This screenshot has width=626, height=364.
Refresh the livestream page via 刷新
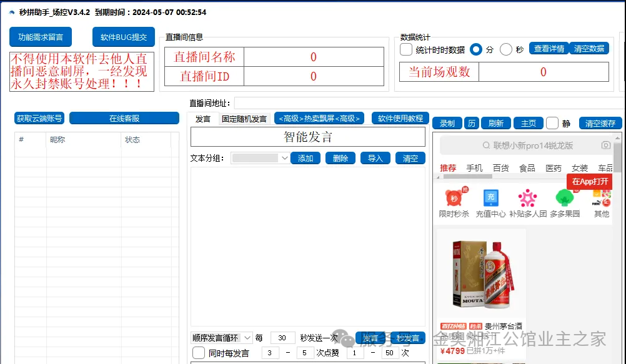(x=495, y=123)
